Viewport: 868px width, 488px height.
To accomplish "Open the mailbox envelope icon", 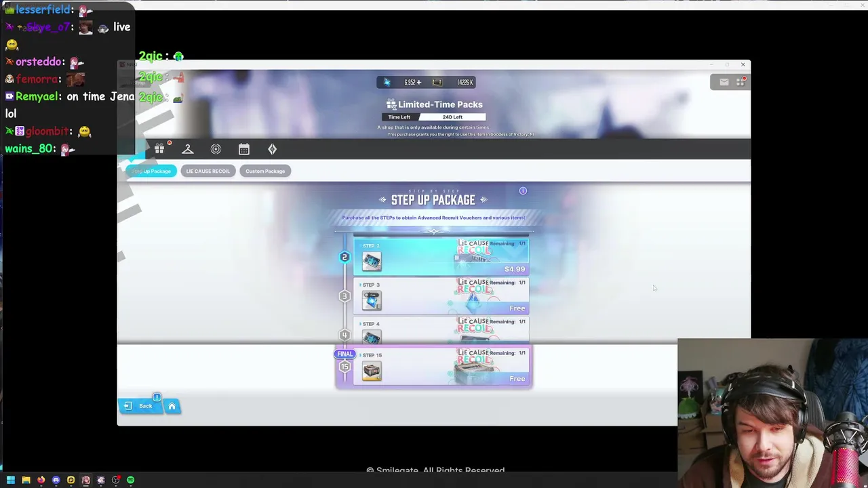I will pyautogui.click(x=724, y=82).
